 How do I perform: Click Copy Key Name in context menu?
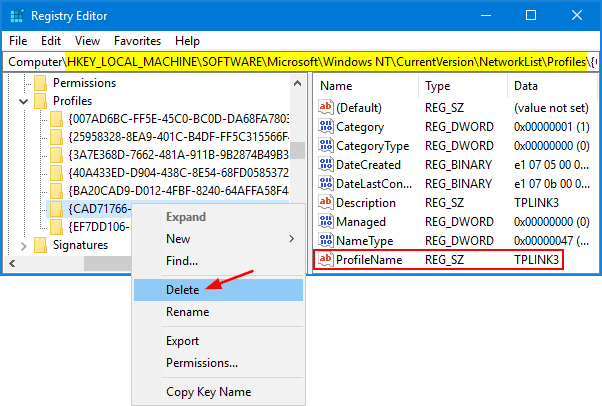pyautogui.click(x=208, y=391)
